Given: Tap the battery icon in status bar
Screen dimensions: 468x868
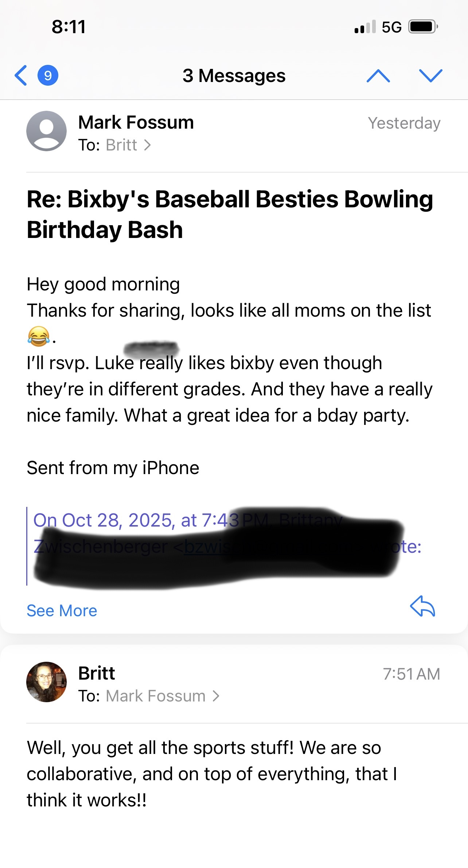Looking at the screenshot, I should [423, 27].
